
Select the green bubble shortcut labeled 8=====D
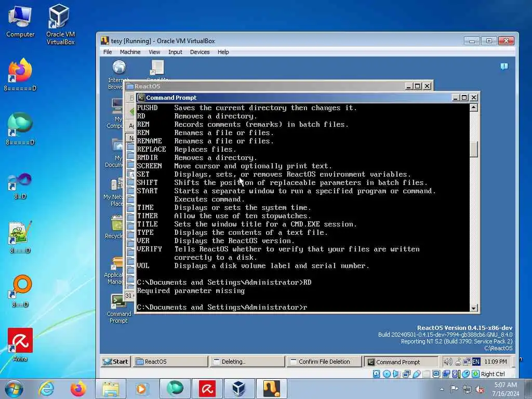(x=20, y=129)
